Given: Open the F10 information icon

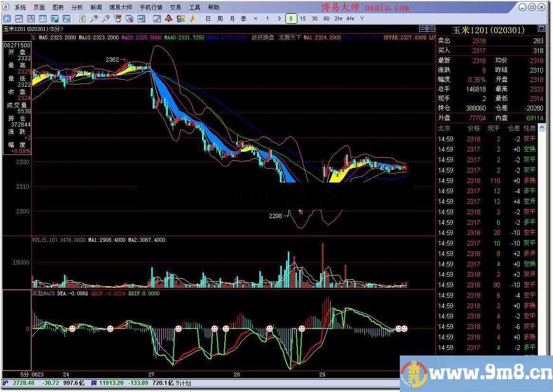Looking at the screenshot, I should (x=66, y=18).
